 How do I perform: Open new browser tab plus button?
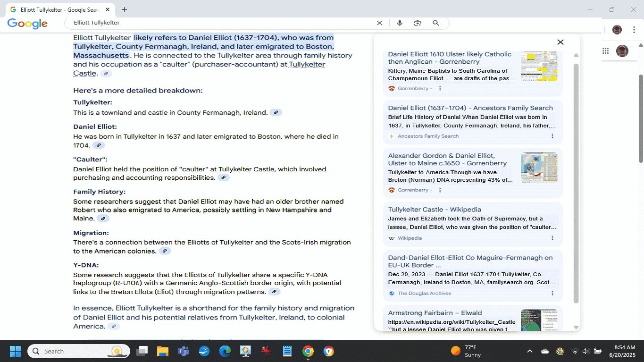(125, 9)
